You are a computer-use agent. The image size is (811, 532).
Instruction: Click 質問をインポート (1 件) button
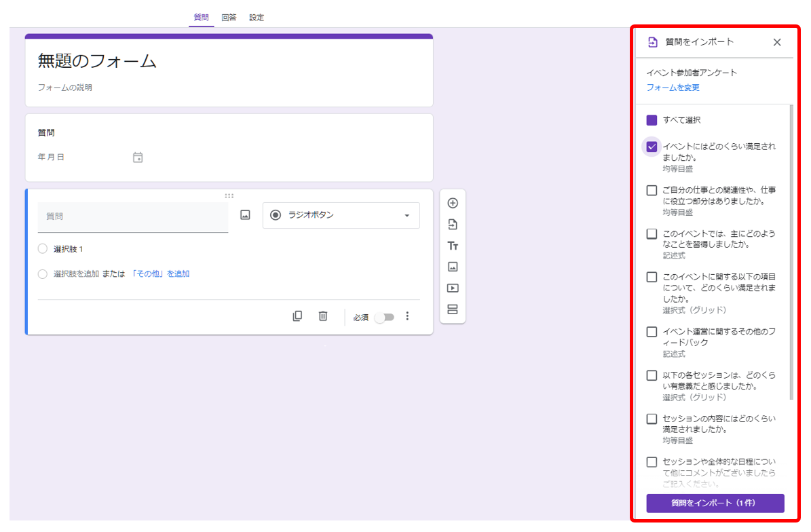715,503
